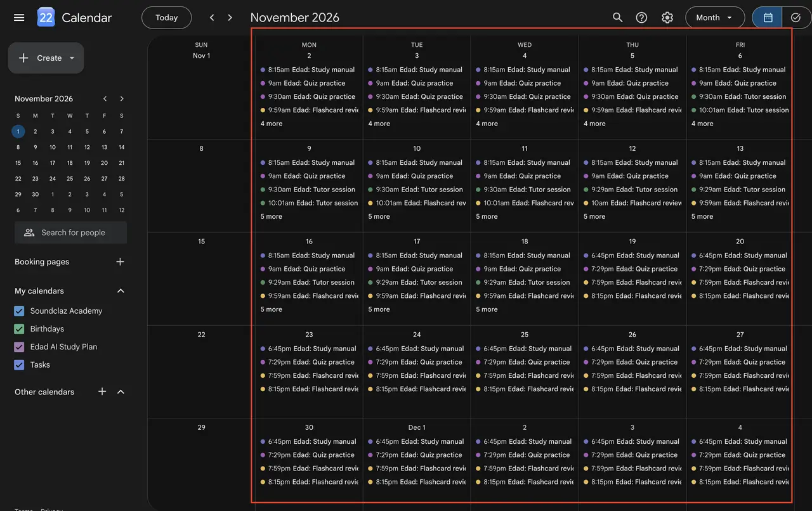Toggle Edad AI Study Plan checkbox
The height and width of the screenshot is (511, 812).
point(19,347)
